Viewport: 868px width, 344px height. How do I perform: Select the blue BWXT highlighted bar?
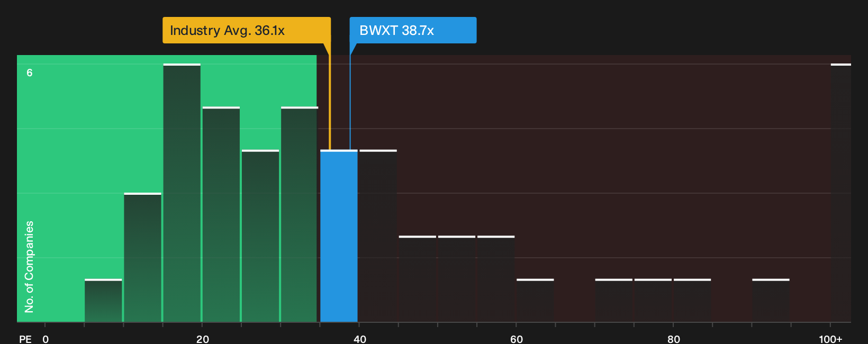point(339,236)
